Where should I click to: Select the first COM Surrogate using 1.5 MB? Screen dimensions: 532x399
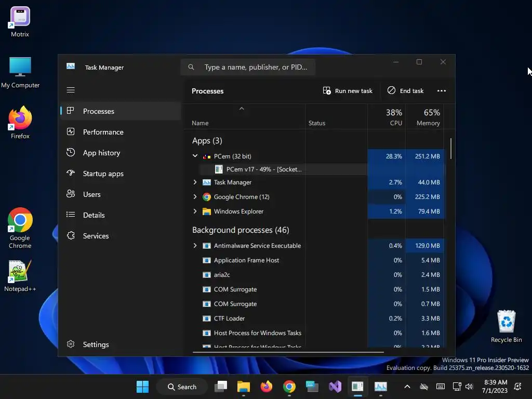click(235, 289)
